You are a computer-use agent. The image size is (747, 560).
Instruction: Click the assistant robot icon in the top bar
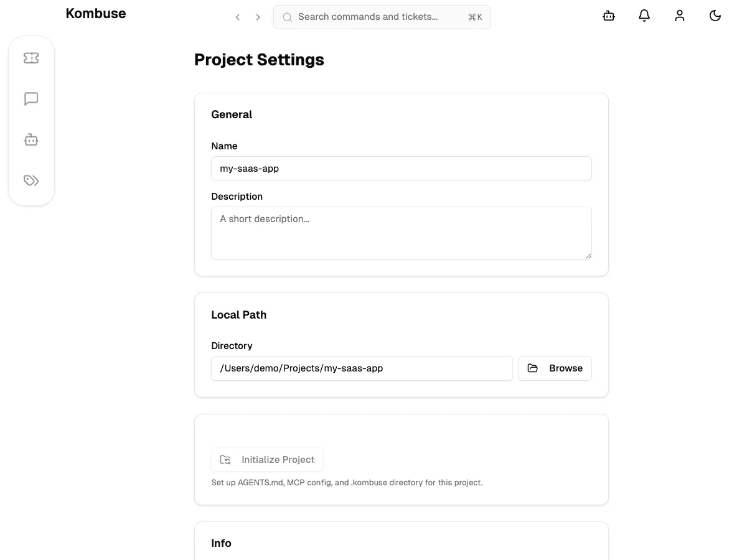tap(608, 16)
